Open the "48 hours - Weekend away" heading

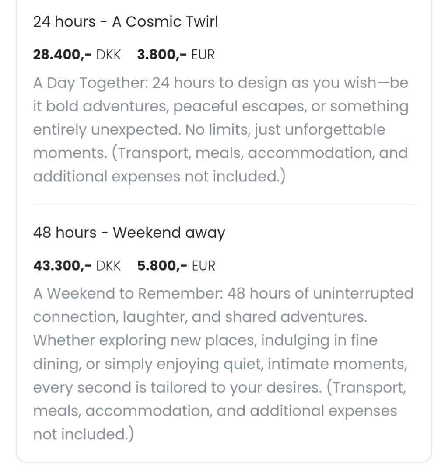pos(129,233)
